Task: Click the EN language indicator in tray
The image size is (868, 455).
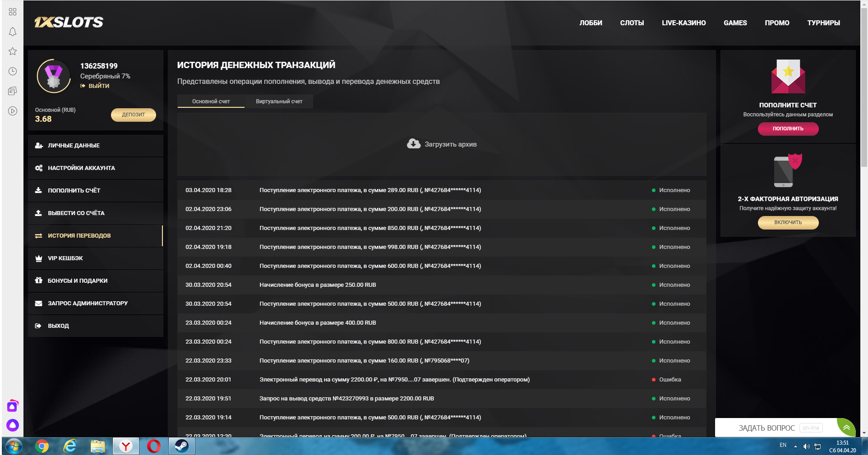Action: 783,445
